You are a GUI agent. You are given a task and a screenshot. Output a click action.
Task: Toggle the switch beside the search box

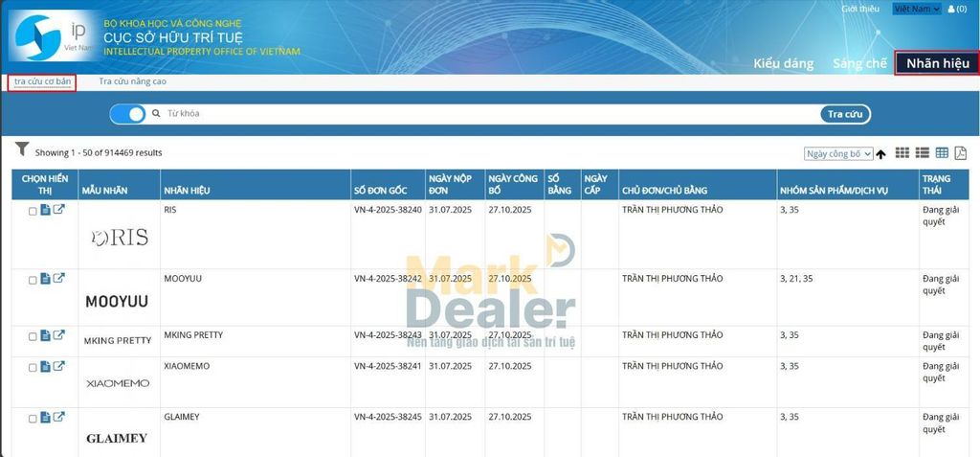pyautogui.click(x=127, y=114)
